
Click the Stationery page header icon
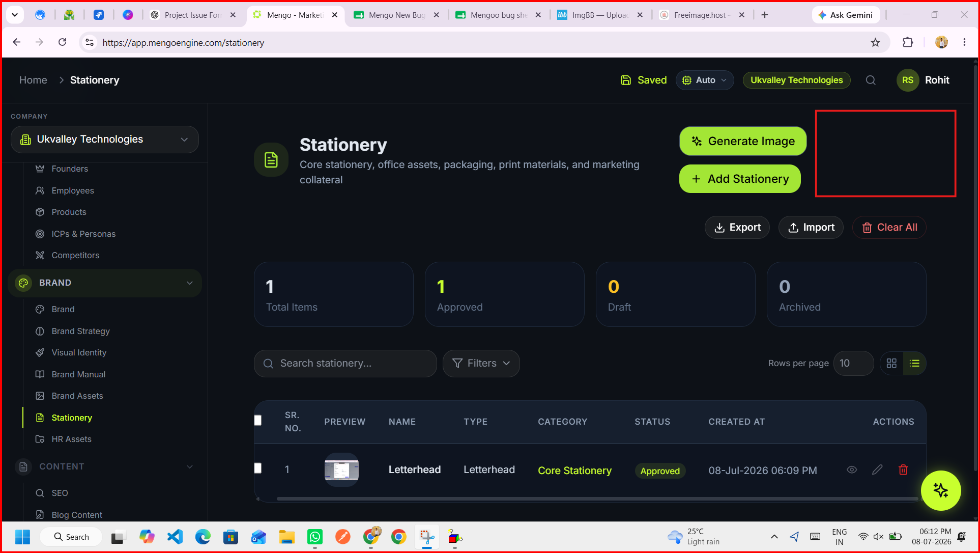pyautogui.click(x=271, y=159)
